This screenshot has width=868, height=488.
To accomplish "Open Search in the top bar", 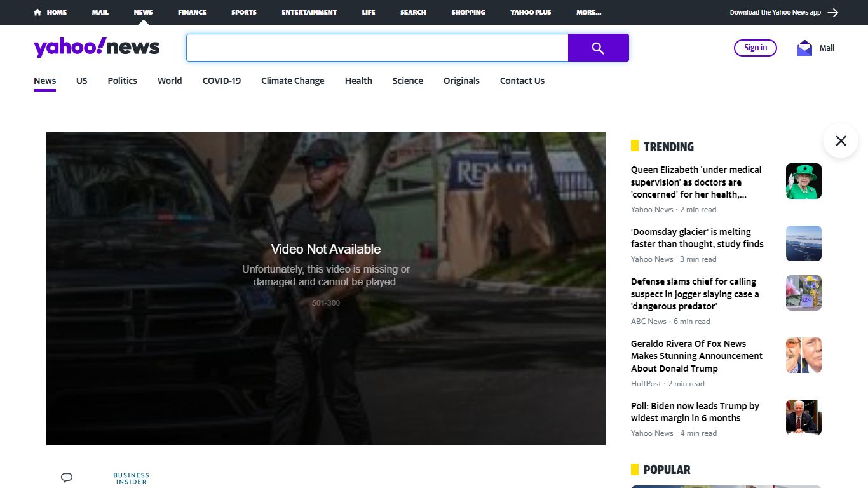I will click(413, 12).
